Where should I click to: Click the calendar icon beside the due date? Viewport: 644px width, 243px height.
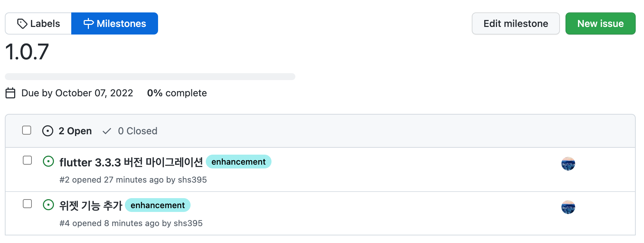[10, 93]
